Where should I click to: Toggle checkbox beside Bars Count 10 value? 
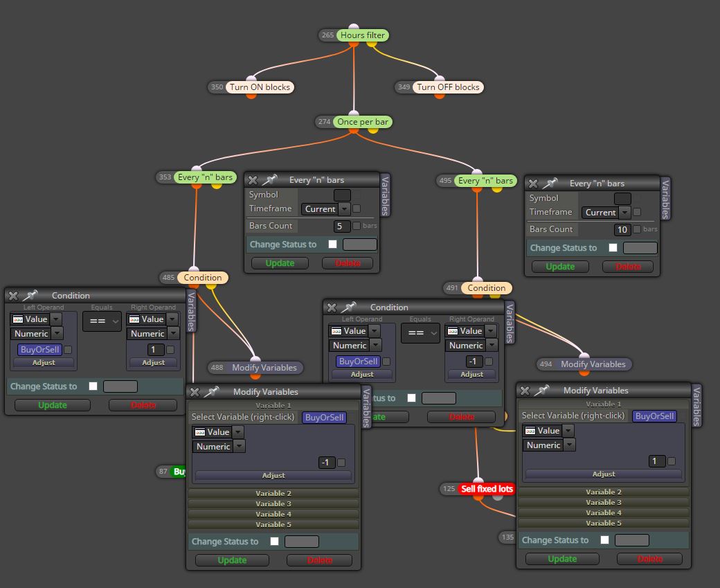[x=637, y=229]
